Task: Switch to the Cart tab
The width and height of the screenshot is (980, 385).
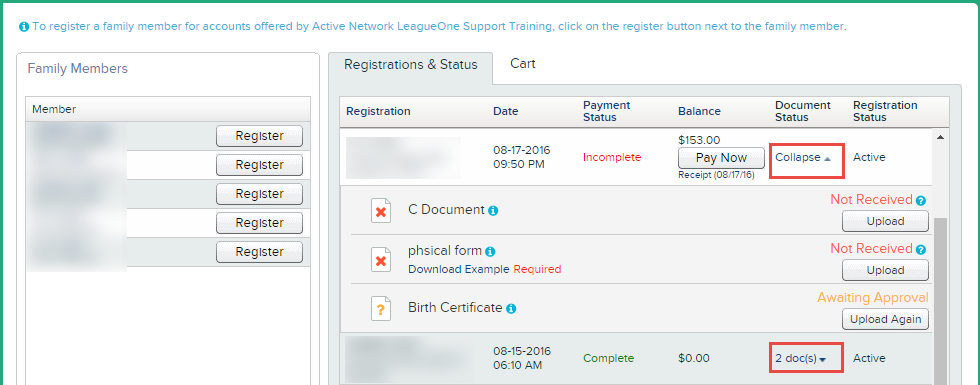Action: tap(522, 64)
